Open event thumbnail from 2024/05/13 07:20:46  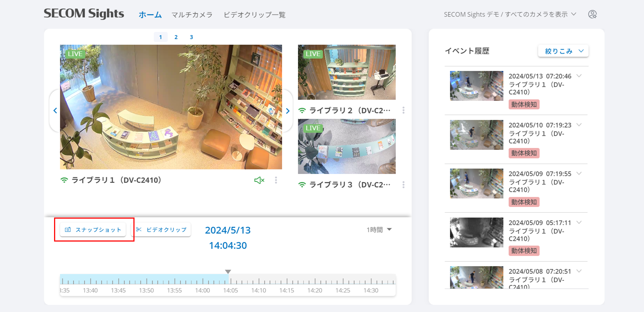tap(476, 86)
